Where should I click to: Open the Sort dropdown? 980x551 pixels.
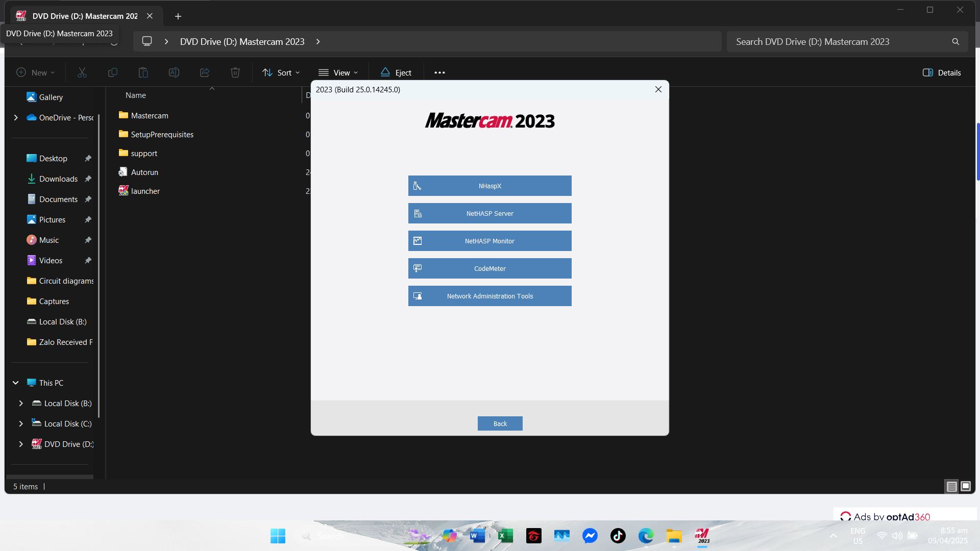point(281,72)
